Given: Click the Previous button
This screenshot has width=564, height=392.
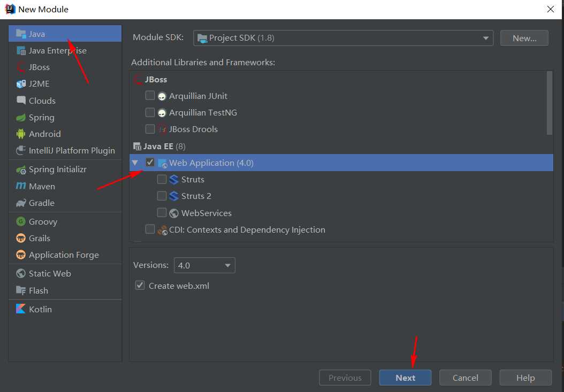Looking at the screenshot, I should (x=345, y=378).
